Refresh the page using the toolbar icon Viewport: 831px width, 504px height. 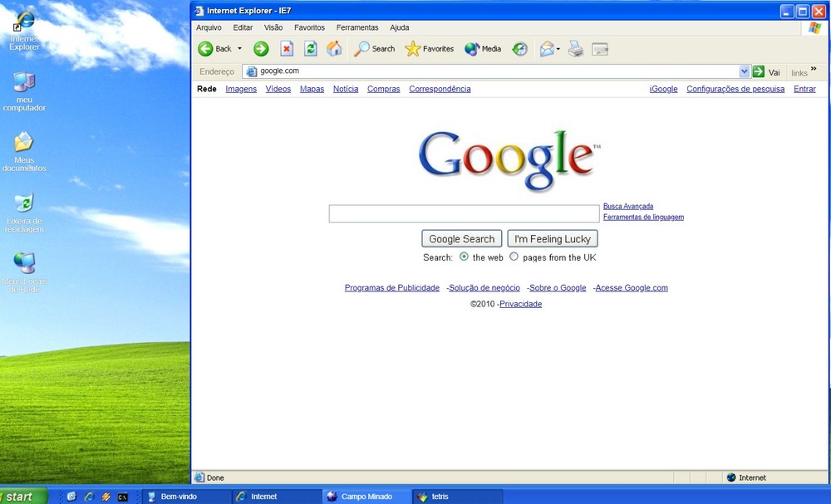tap(311, 49)
